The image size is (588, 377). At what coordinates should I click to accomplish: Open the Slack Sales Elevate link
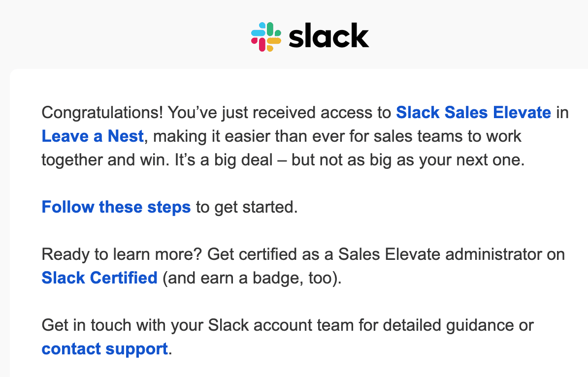pos(473,112)
